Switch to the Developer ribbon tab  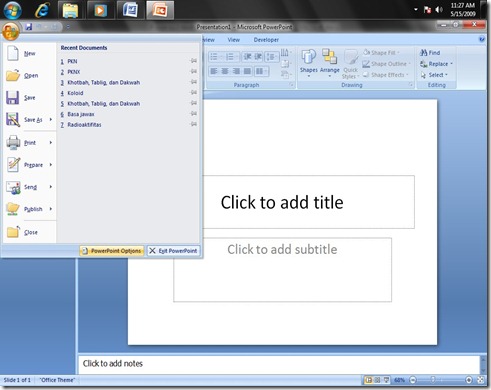click(x=266, y=40)
